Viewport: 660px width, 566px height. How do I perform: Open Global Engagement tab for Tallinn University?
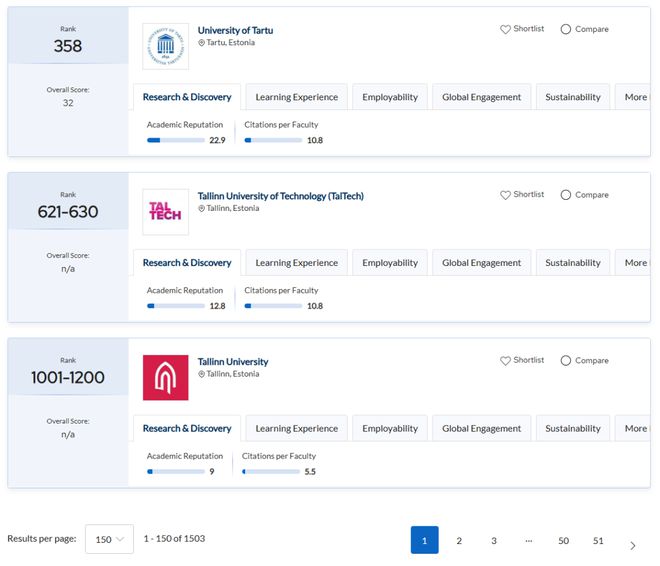click(x=482, y=428)
